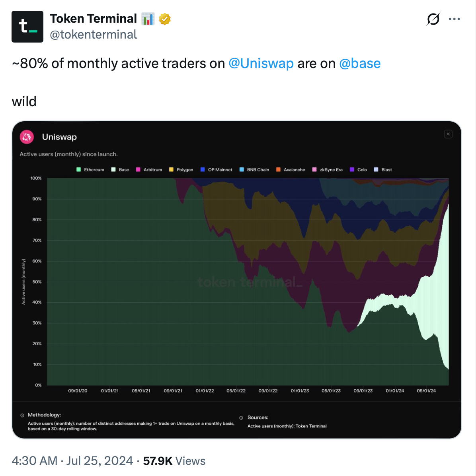The image size is (476, 476).
Task: Open the @base profile link
Action: coord(359,63)
